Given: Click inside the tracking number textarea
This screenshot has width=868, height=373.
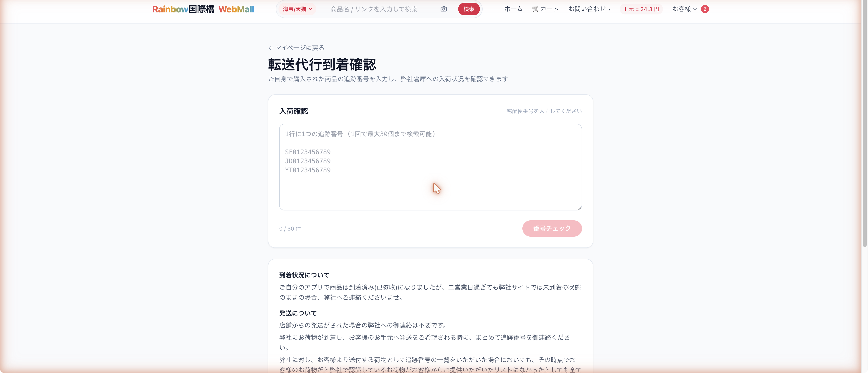Looking at the screenshot, I should click(430, 167).
